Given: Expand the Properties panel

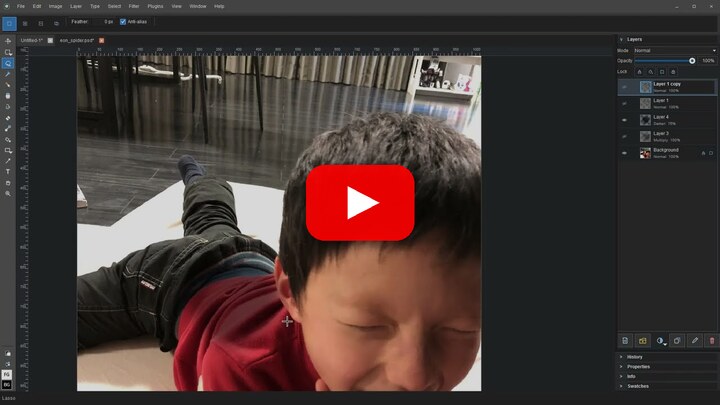Looking at the screenshot, I should point(621,366).
